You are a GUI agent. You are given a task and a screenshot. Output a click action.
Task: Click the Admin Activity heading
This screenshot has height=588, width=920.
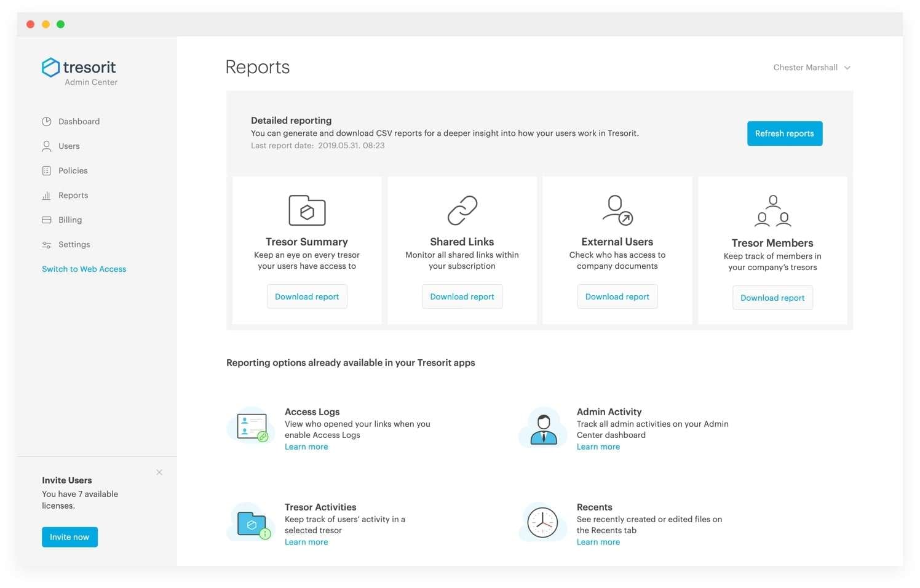tap(609, 412)
